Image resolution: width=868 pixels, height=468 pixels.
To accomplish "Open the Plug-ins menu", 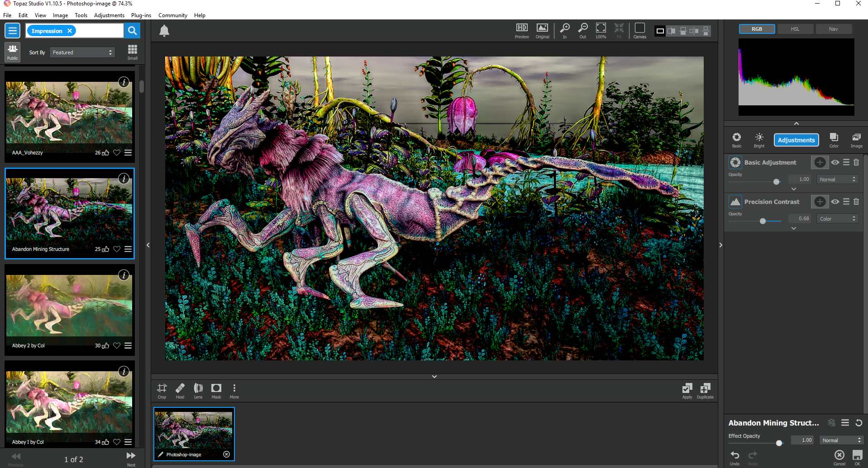I will click(141, 15).
